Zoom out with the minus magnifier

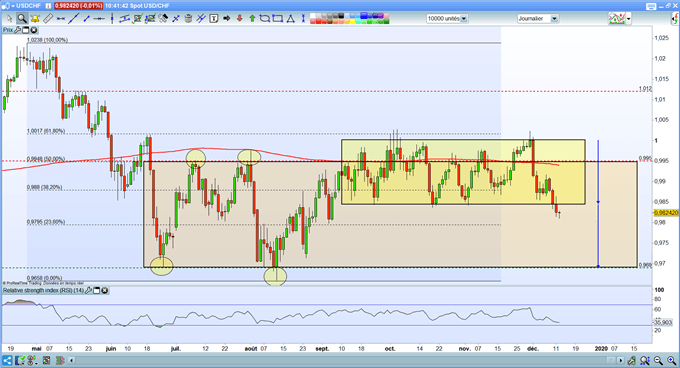pyautogui.click(x=658, y=360)
